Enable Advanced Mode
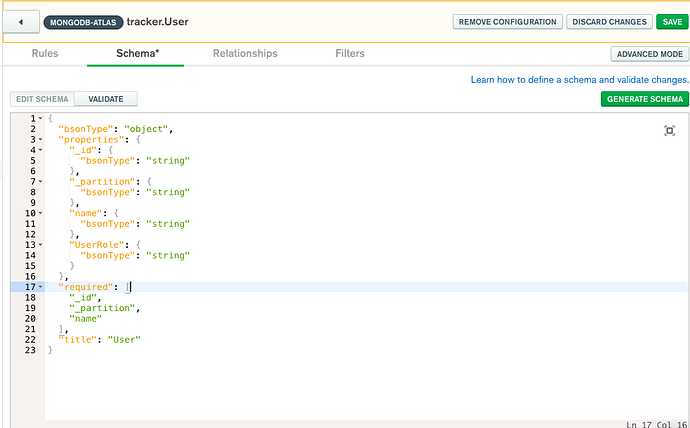The height and width of the screenshot is (428, 690). click(650, 54)
